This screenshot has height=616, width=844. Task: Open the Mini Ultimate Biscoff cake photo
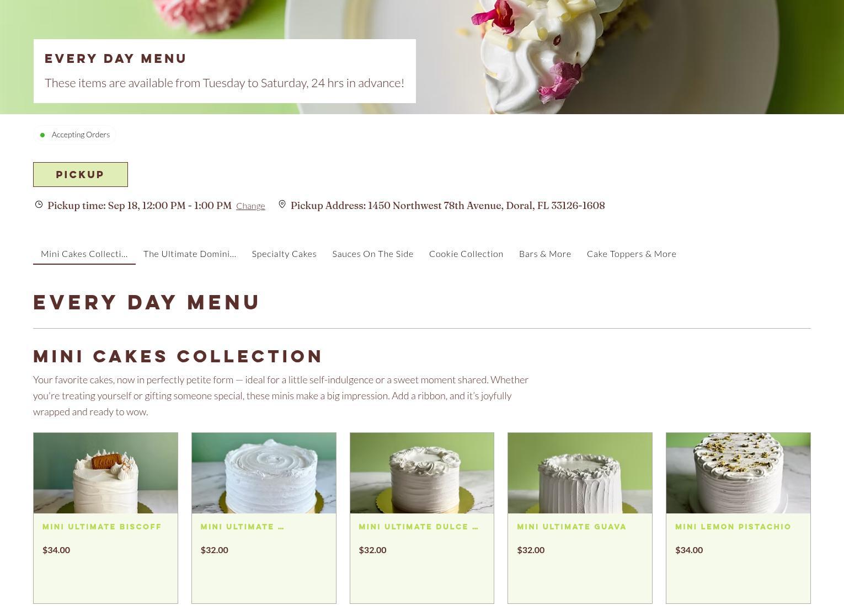click(x=105, y=473)
